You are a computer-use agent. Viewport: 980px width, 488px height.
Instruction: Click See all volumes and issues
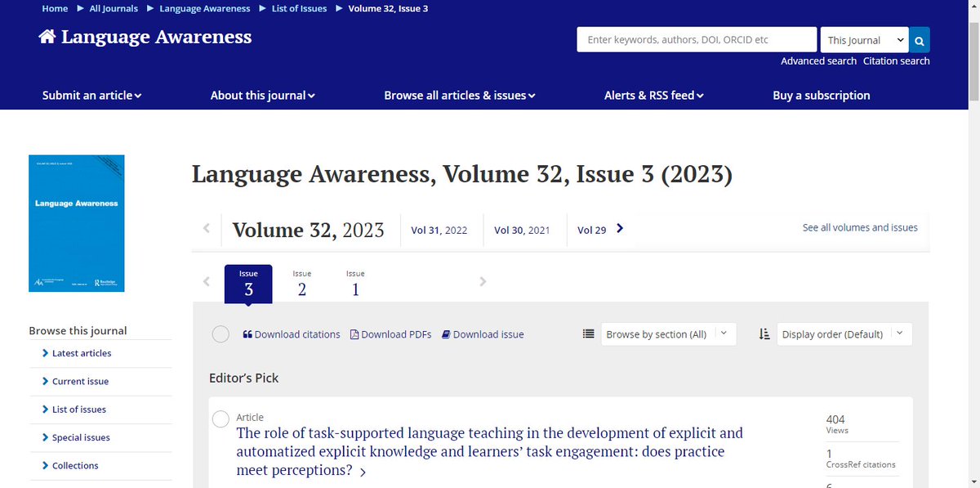860,227
